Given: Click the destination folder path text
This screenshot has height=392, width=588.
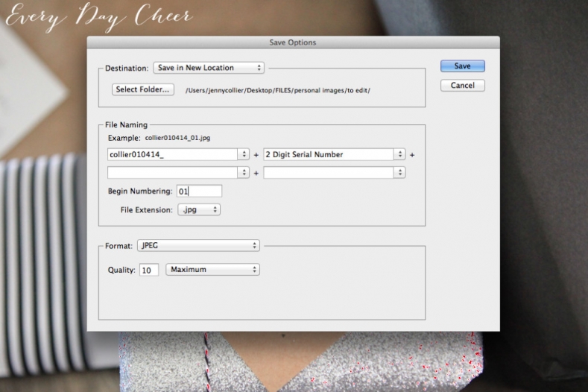Looking at the screenshot, I should 277,90.
